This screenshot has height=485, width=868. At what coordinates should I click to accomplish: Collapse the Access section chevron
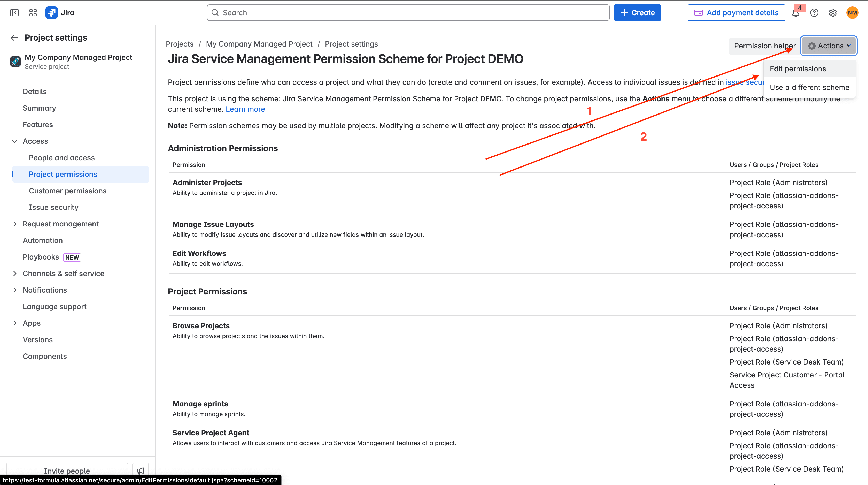click(x=14, y=141)
